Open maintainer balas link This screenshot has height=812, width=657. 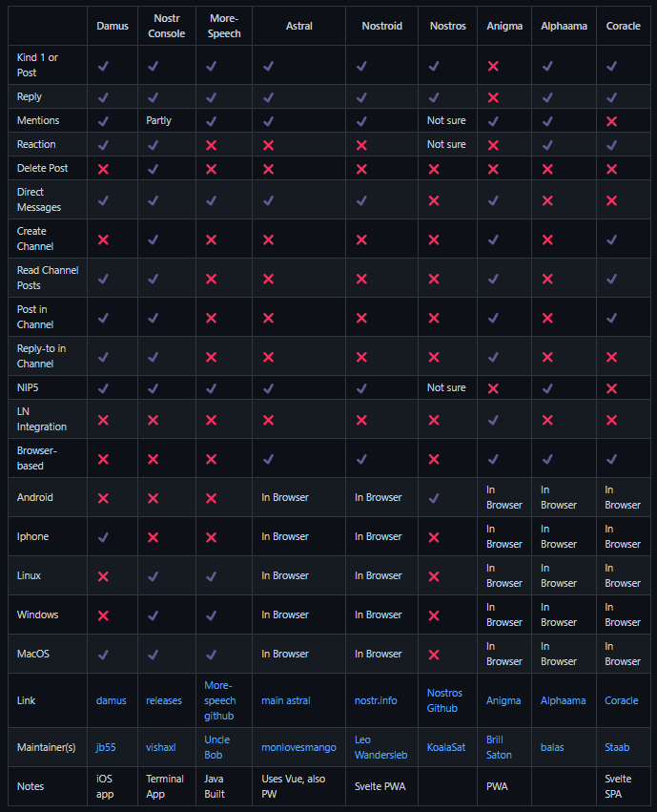[552, 747]
